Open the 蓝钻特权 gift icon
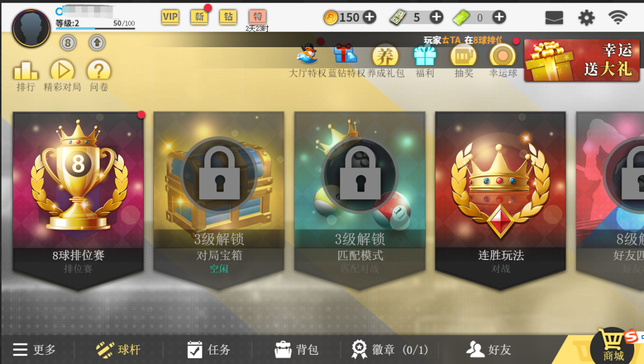 click(346, 55)
